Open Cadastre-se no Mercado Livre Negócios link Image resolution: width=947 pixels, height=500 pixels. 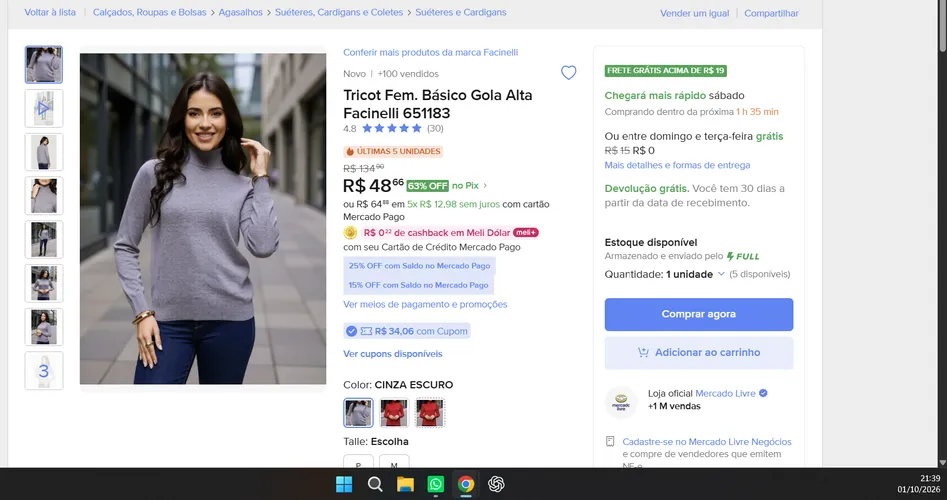(707, 441)
